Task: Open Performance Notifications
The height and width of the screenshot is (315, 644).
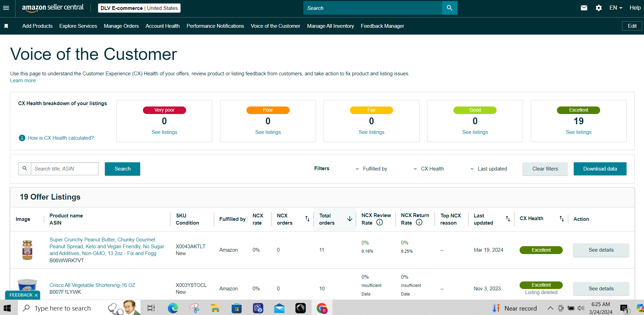Action: [215, 26]
